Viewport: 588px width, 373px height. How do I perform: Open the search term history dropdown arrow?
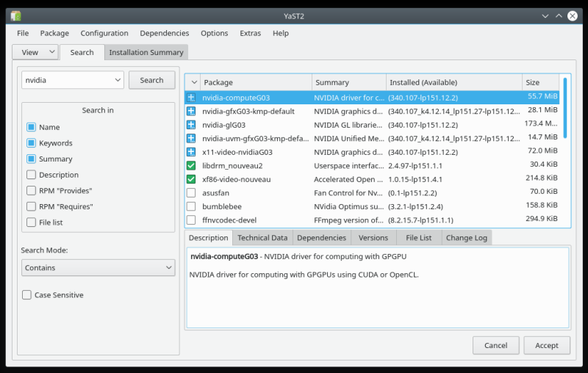click(118, 80)
